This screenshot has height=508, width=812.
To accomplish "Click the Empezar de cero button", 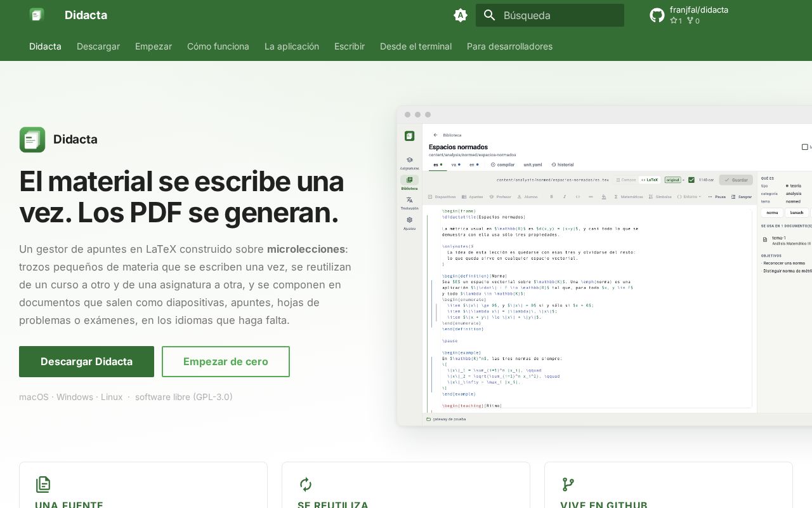I will [226, 361].
